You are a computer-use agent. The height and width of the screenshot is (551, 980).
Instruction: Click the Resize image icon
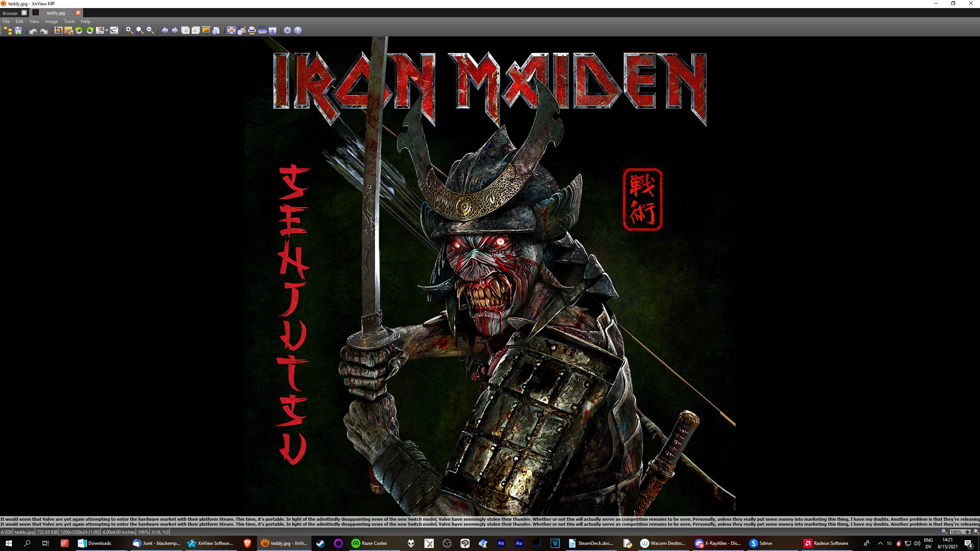69,31
